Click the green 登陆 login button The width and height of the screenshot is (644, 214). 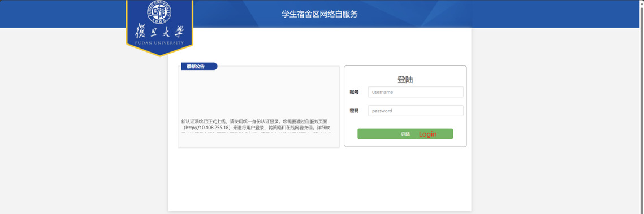[x=405, y=134]
